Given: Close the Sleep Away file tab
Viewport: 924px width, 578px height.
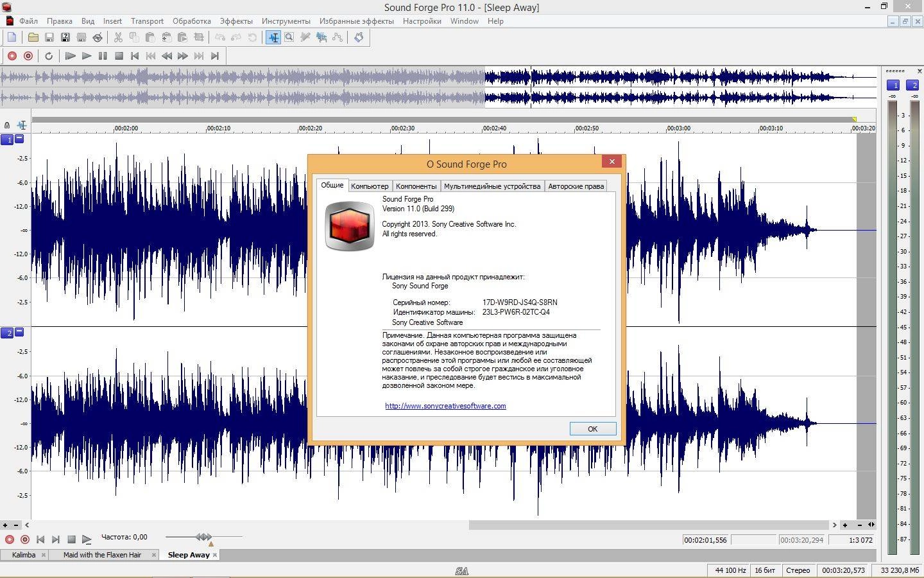Looking at the screenshot, I should coord(214,555).
